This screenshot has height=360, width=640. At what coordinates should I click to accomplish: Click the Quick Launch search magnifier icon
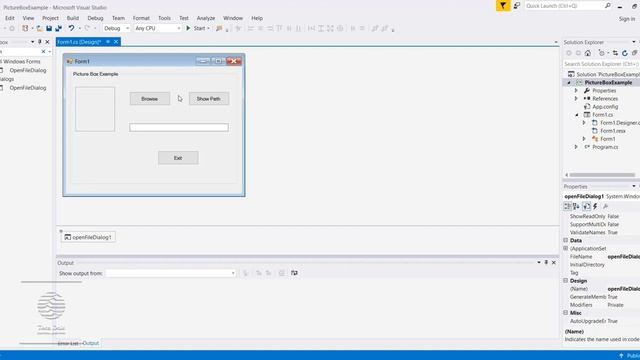608,6
